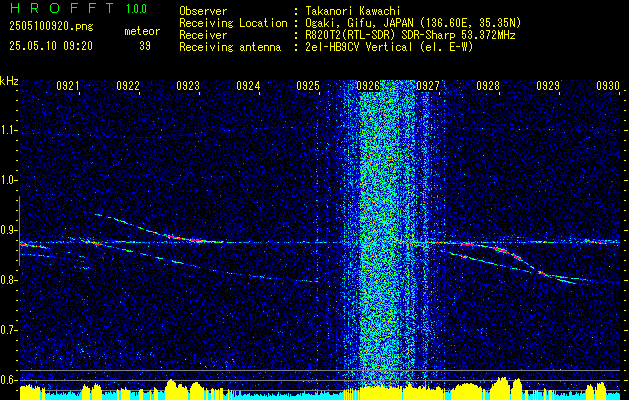Click the 0923 time label

[x=188, y=85]
